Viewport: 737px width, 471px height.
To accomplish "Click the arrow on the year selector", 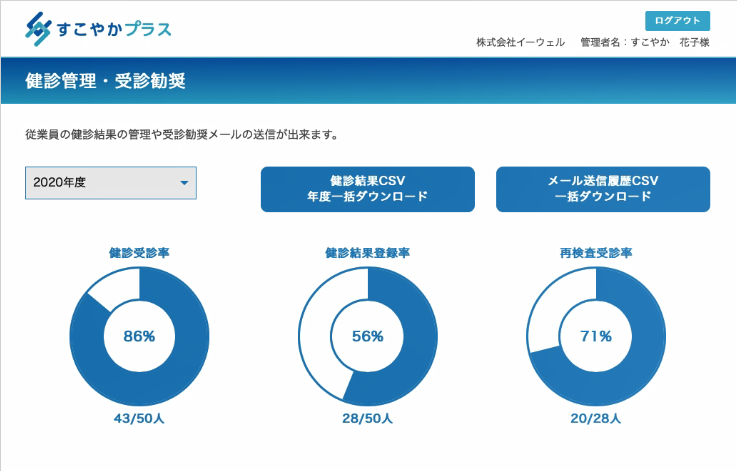I will coord(184,183).
